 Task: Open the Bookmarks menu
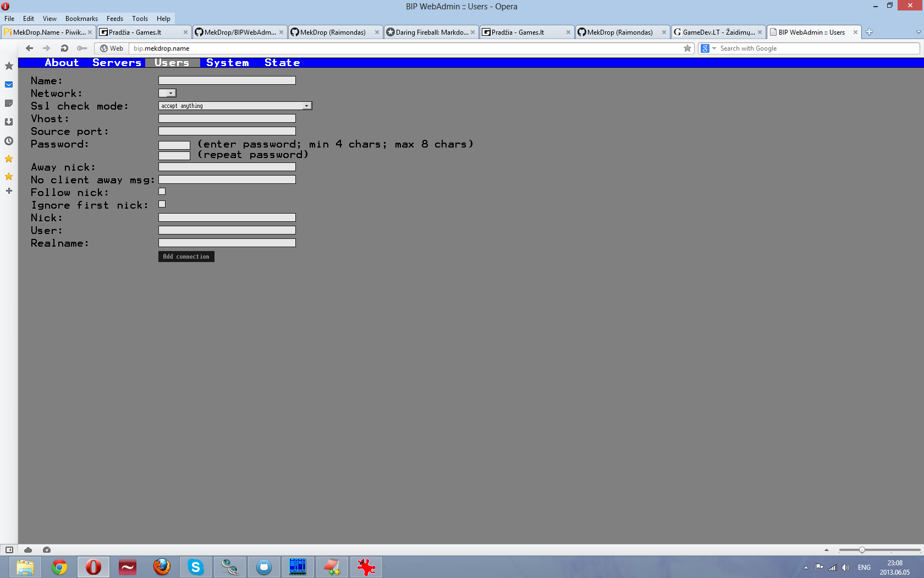tap(81, 18)
